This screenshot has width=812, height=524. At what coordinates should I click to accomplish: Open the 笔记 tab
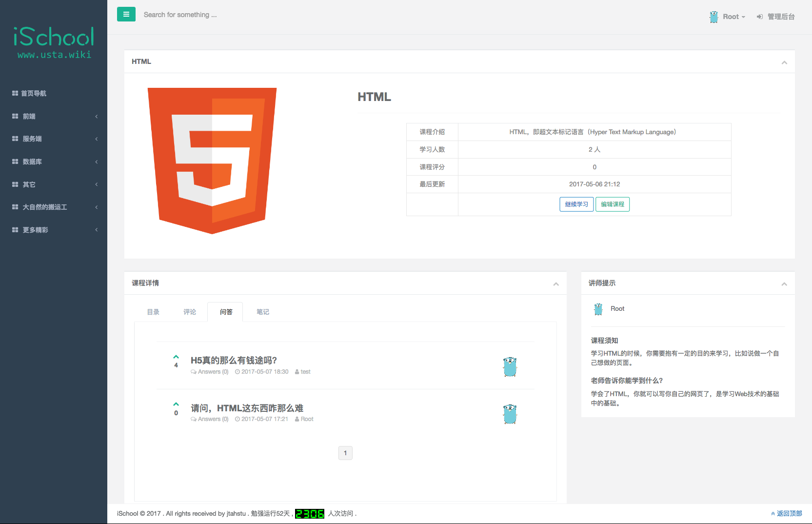pyautogui.click(x=263, y=312)
